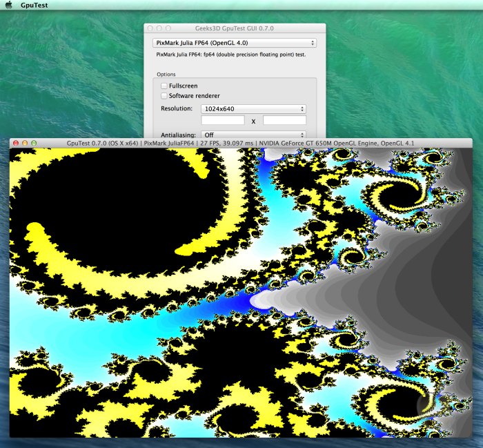483x448 pixels.
Task: Click the custom resolution width field
Action: tap(223, 120)
